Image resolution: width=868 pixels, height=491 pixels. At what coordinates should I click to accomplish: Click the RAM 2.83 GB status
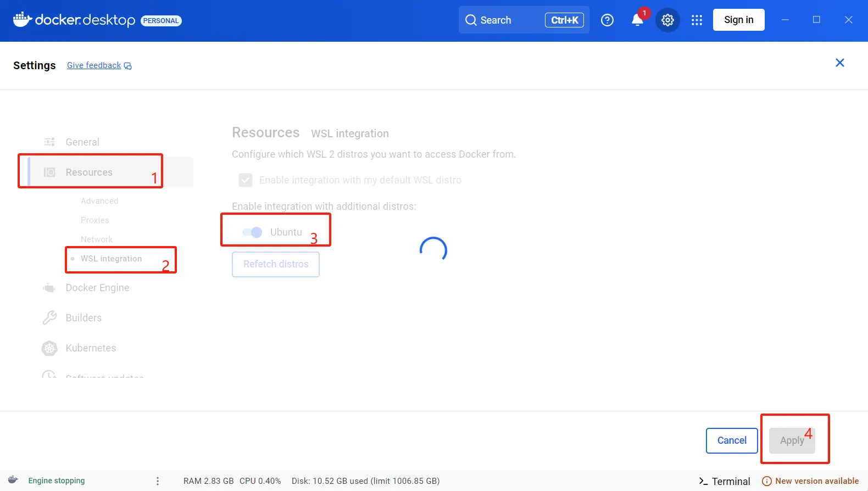pos(209,481)
